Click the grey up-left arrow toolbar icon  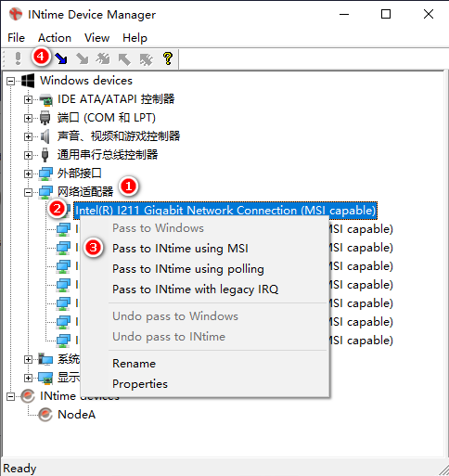pos(124,58)
